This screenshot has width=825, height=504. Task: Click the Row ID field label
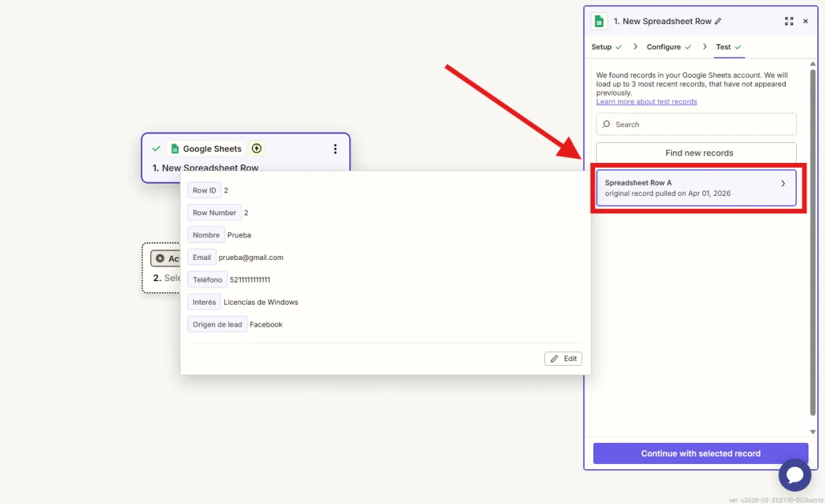(x=204, y=190)
